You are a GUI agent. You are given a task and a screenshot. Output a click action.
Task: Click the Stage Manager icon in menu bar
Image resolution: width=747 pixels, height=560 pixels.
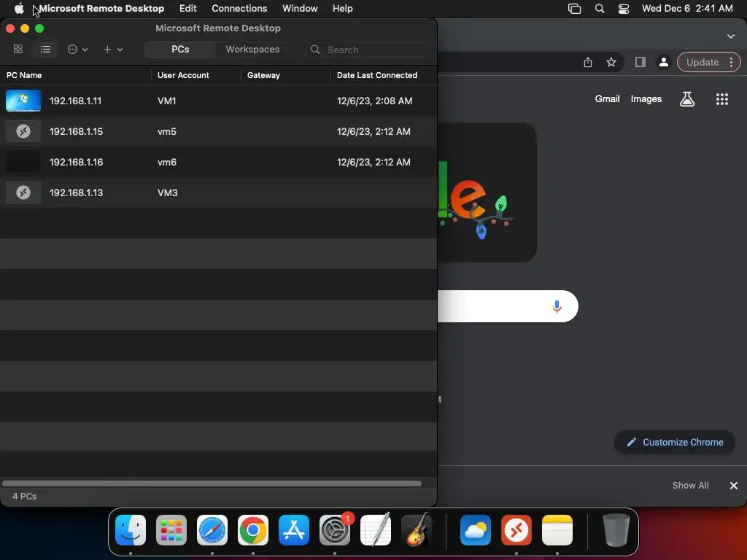pyautogui.click(x=575, y=9)
